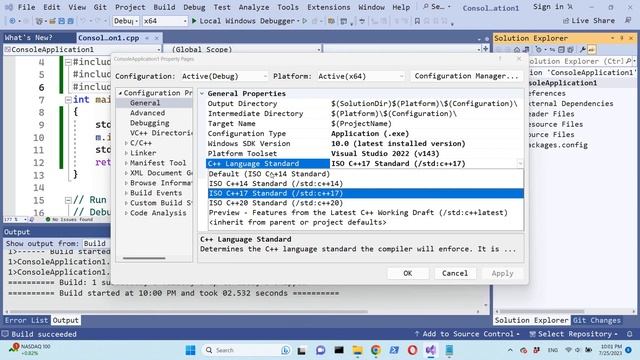Open the C++ Language Standard value dropdown arrow
Image resolution: width=640 pixels, height=360 pixels.
point(520,164)
